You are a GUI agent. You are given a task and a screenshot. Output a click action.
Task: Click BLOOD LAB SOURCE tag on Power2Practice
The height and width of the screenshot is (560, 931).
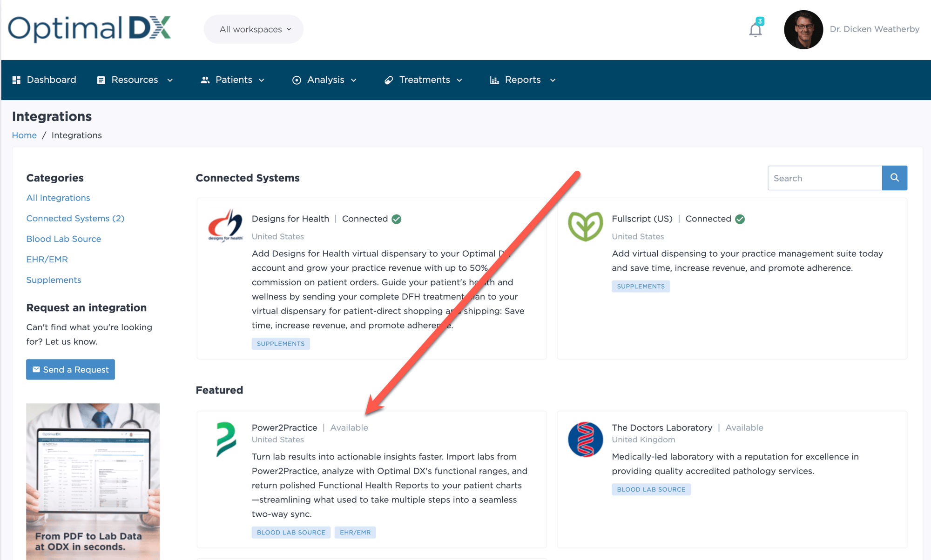pos(291,532)
